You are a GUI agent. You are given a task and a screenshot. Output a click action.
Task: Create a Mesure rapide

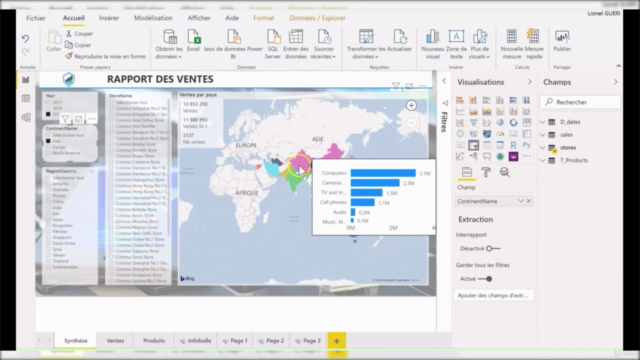tap(534, 44)
